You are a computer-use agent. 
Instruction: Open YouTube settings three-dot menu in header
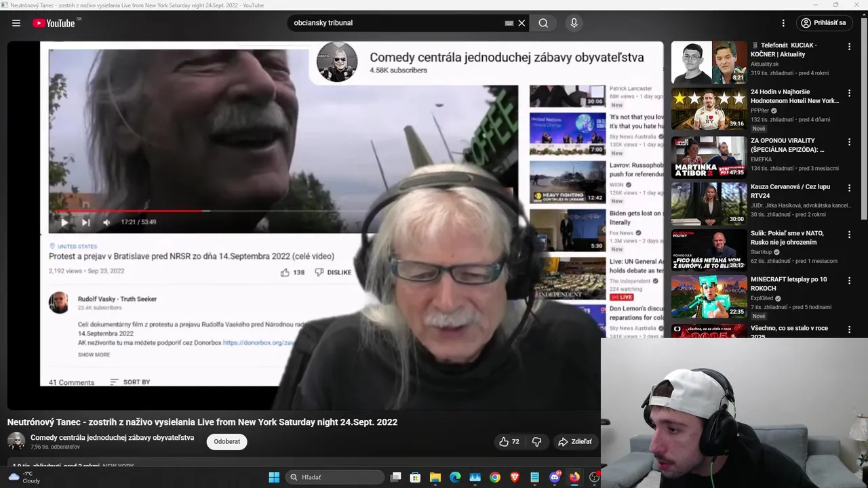pyautogui.click(x=783, y=23)
